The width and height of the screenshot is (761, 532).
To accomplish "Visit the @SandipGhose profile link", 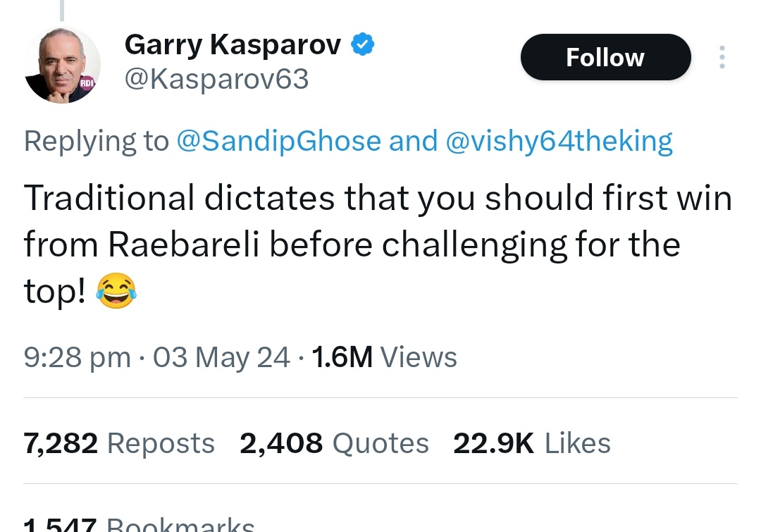I will (x=278, y=141).
